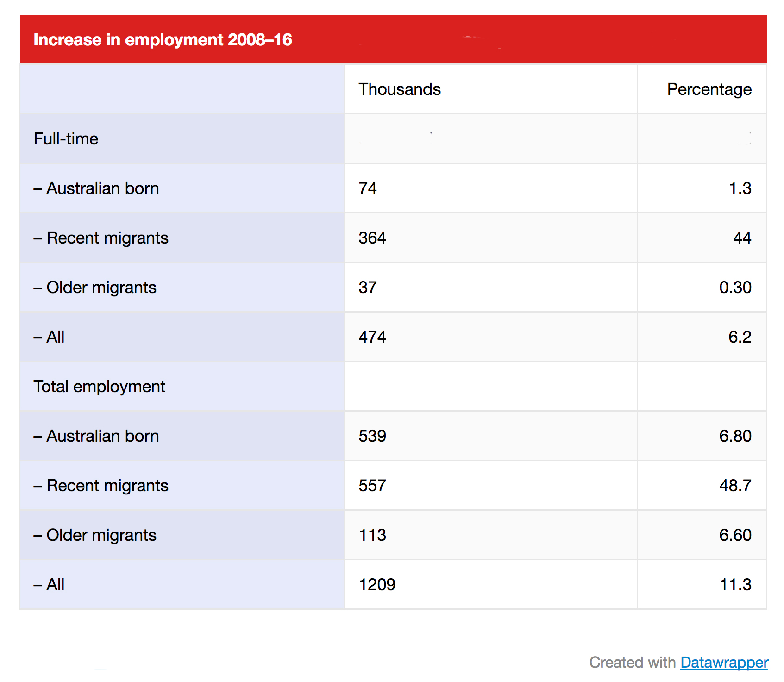784x682 pixels.
Task: Click the value 474 in Thousands
Action: pyautogui.click(x=372, y=337)
